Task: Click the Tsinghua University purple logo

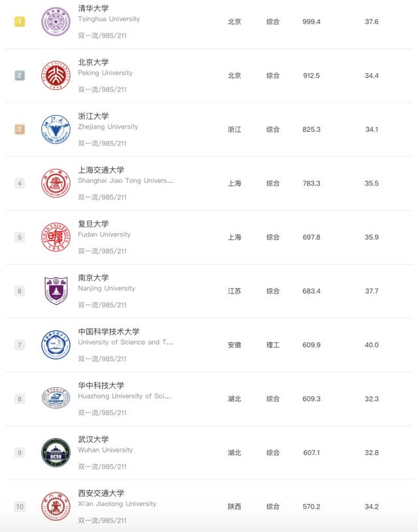Action: 56,22
